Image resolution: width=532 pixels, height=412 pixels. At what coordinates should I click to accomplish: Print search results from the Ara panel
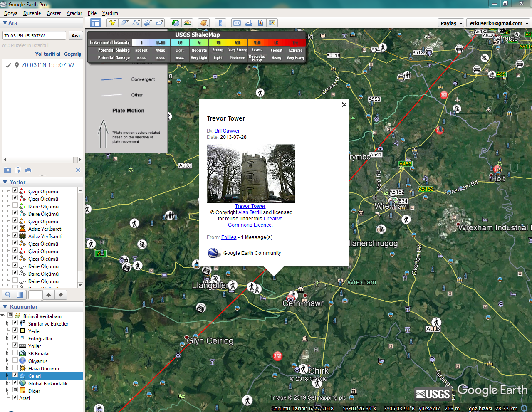click(28, 170)
